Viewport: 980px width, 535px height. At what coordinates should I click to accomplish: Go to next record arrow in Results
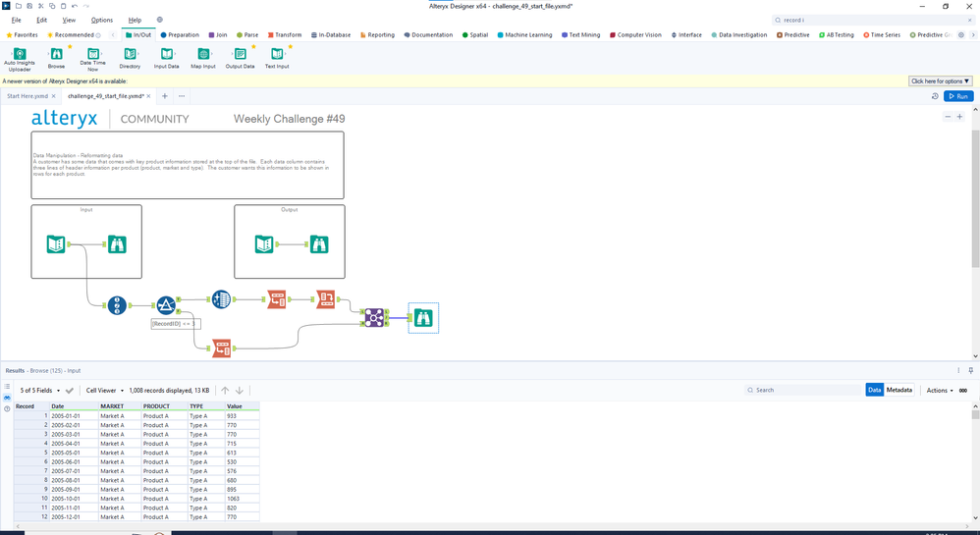point(239,390)
